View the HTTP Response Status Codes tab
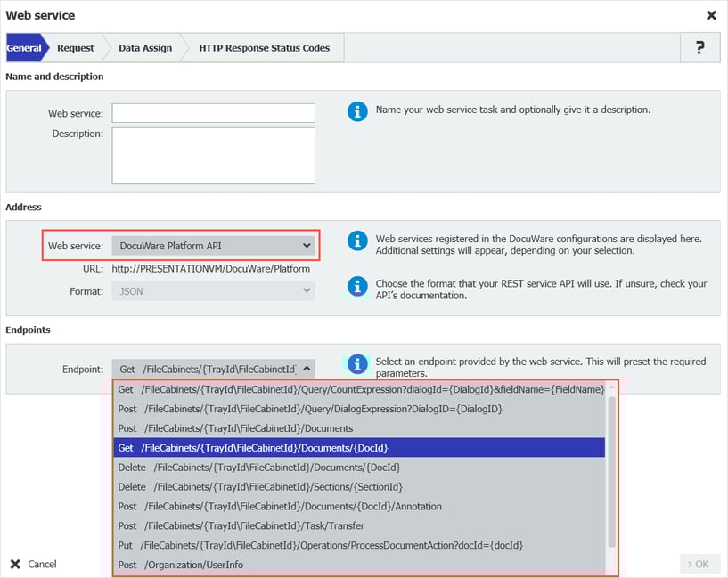 pyautogui.click(x=263, y=47)
